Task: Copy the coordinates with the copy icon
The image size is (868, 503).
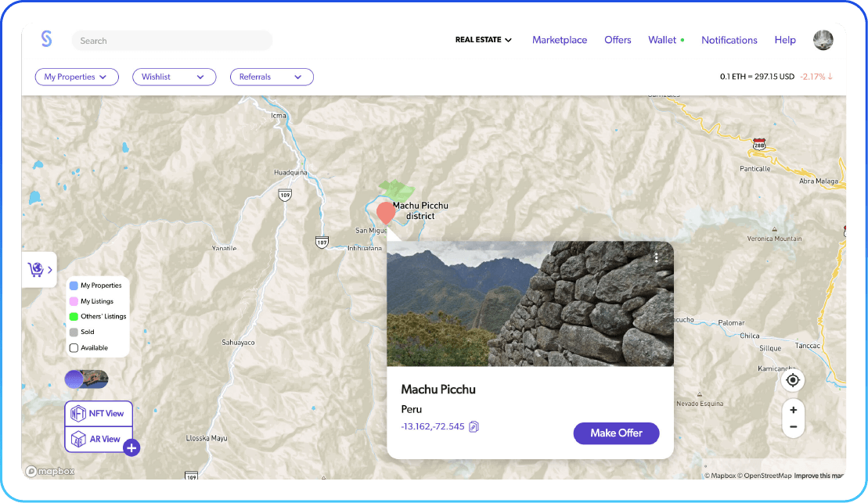Action: click(x=474, y=426)
